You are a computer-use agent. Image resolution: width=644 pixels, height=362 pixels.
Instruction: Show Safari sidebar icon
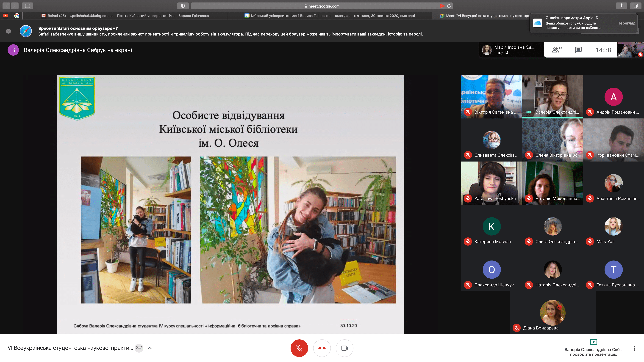pos(28,6)
